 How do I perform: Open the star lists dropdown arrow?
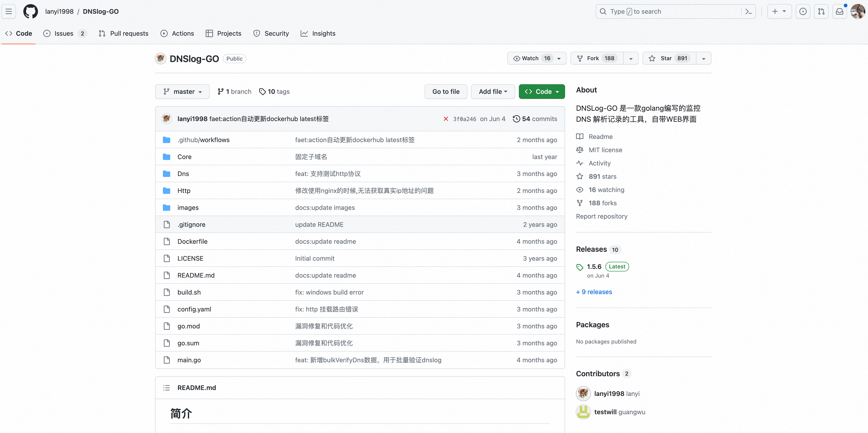[704, 58]
